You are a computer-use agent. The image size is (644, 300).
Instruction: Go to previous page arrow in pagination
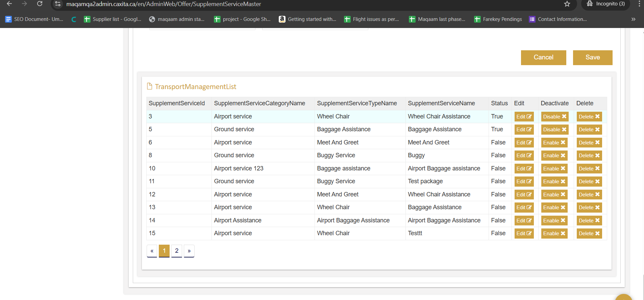[152, 251]
